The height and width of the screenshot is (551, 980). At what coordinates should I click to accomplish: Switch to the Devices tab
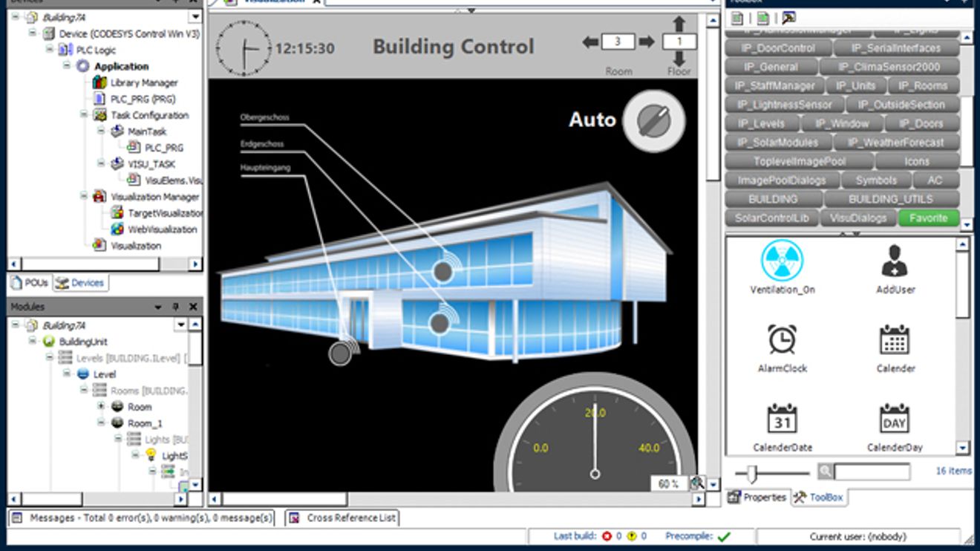coord(80,282)
